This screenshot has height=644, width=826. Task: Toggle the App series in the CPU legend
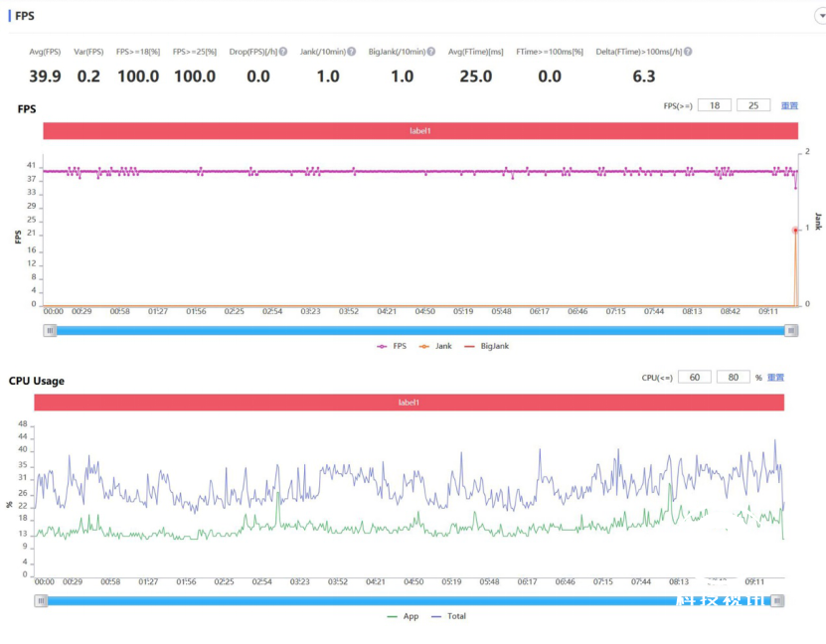pos(403,616)
